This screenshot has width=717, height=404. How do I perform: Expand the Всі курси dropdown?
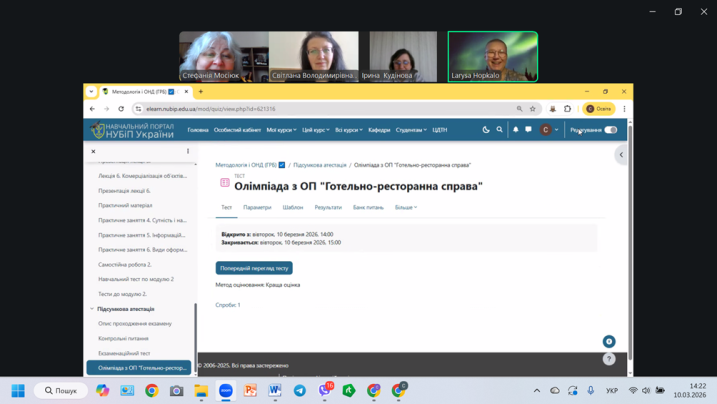click(x=348, y=130)
